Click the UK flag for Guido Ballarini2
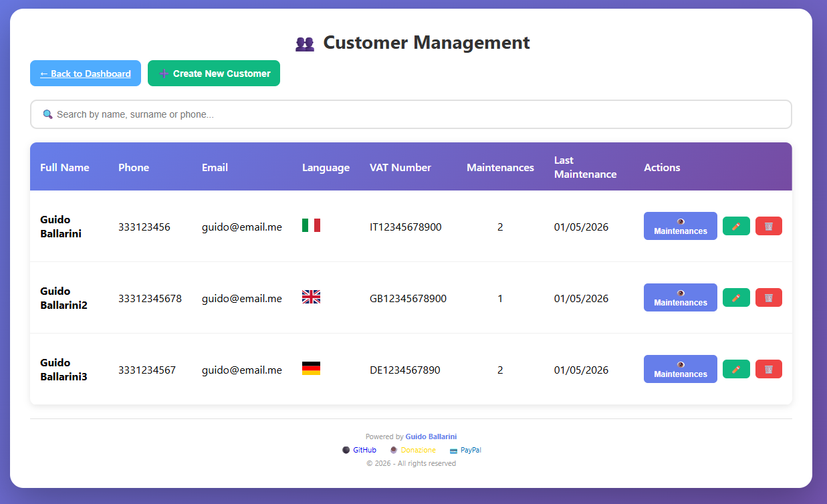Viewport: 827px width, 504px height. [x=312, y=296]
